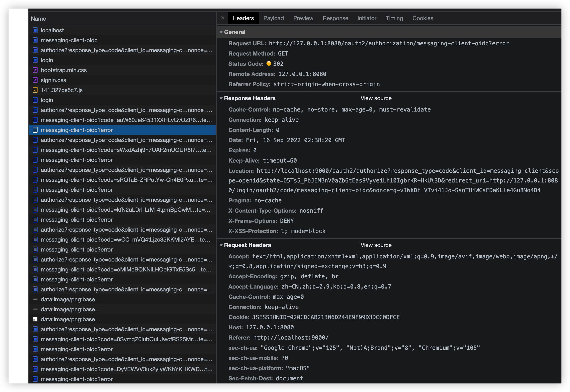
Task: Open Request Headers view source
Action: (376, 245)
